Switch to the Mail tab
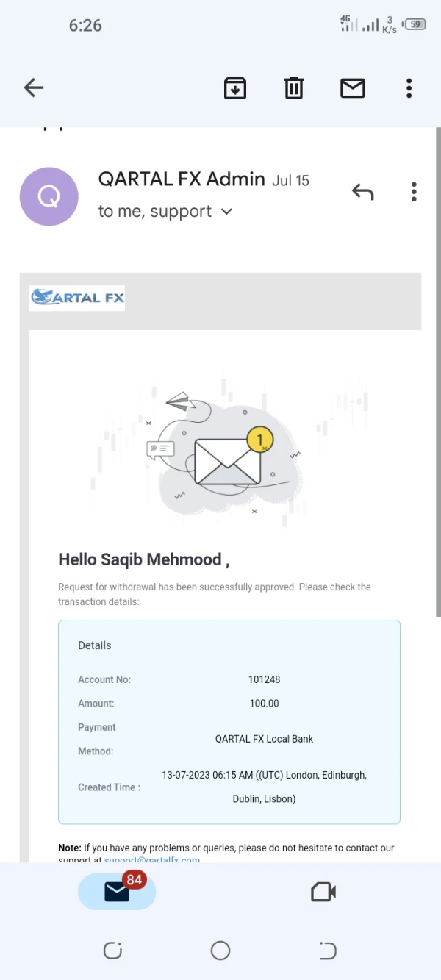The image size is (441, 980). point(117,891)
